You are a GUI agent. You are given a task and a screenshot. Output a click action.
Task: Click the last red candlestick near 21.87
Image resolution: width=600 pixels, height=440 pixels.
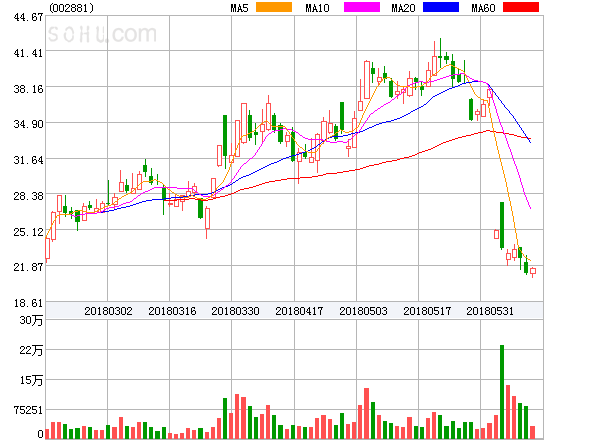[533, 271]
